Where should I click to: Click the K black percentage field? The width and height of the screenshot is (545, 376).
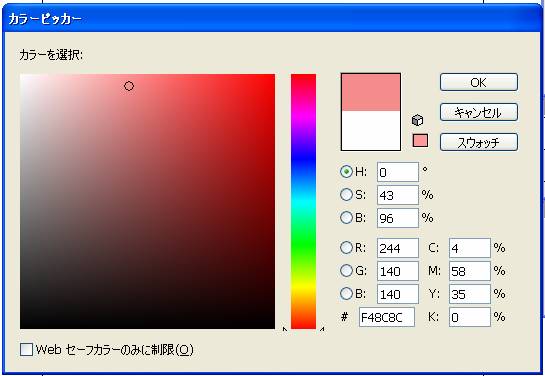(470, 317)
